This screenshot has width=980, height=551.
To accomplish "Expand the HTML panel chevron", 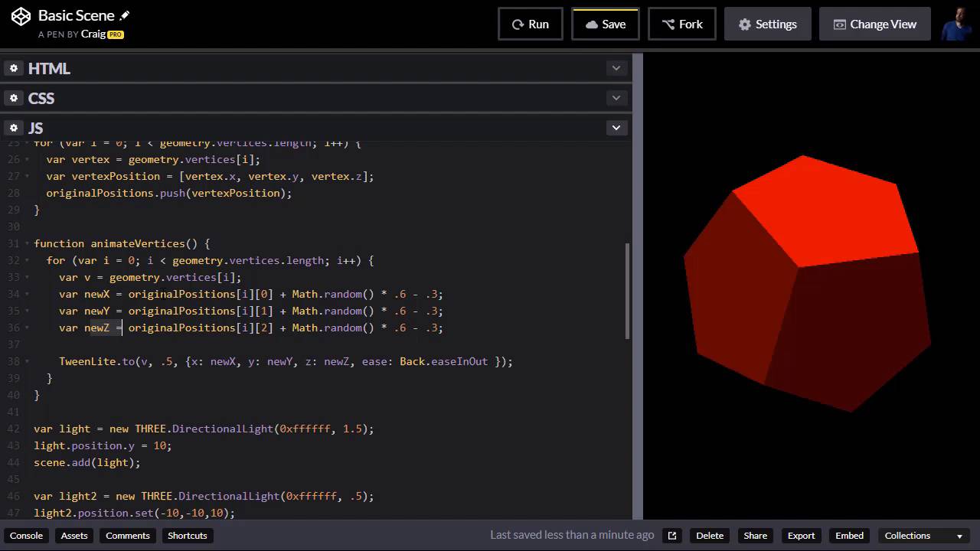I will pos(616,68).
